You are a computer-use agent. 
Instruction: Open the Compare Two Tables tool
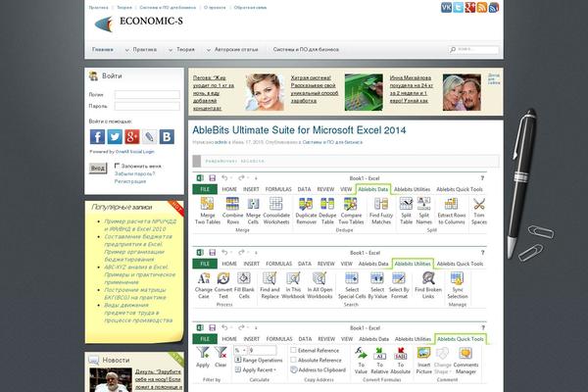point(351,212)
